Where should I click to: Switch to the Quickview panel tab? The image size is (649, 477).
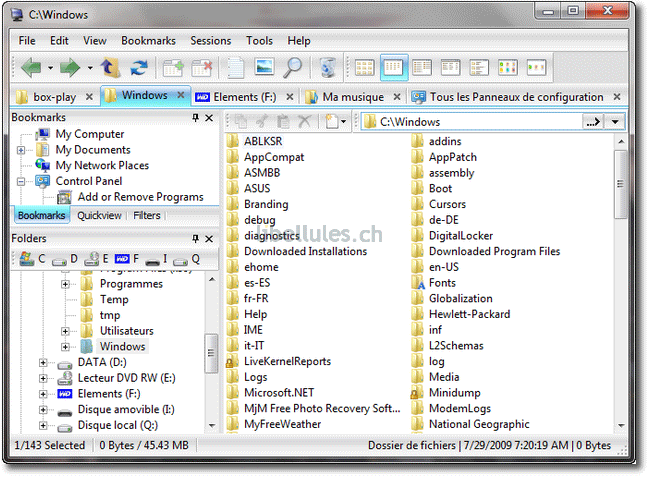click(99, 215)
